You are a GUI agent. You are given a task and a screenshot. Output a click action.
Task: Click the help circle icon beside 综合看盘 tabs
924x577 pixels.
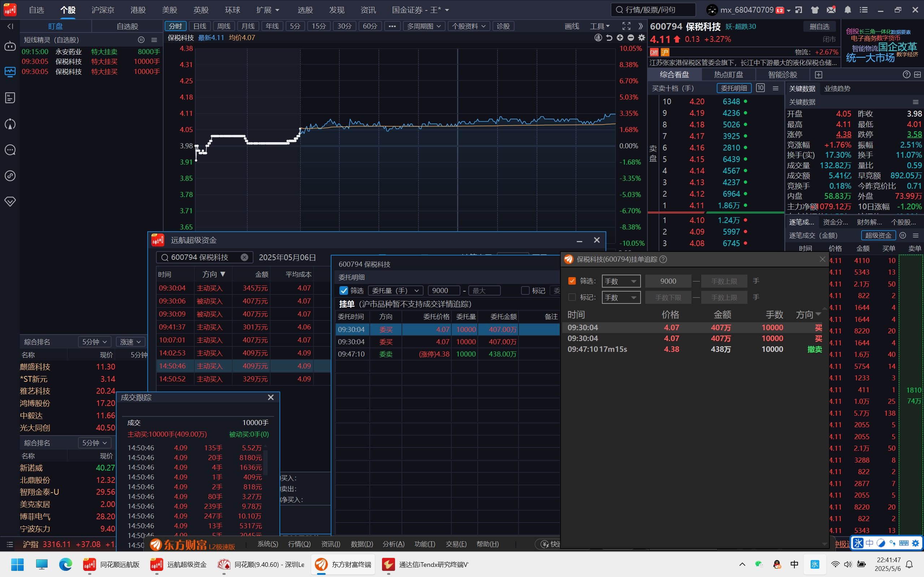(x=906, y=74)
